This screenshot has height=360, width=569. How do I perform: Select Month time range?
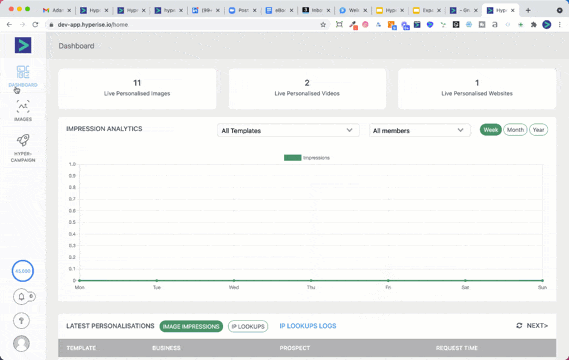tap(515, 130)
